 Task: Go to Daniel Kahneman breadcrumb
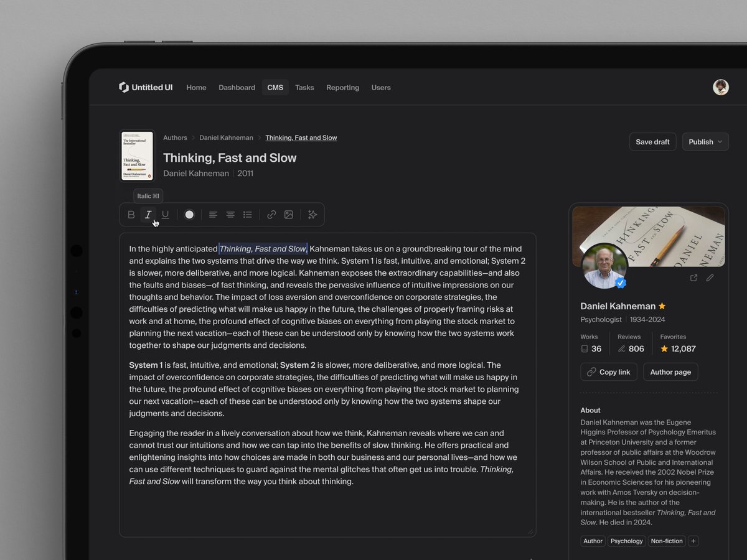(x=226, y=138)
